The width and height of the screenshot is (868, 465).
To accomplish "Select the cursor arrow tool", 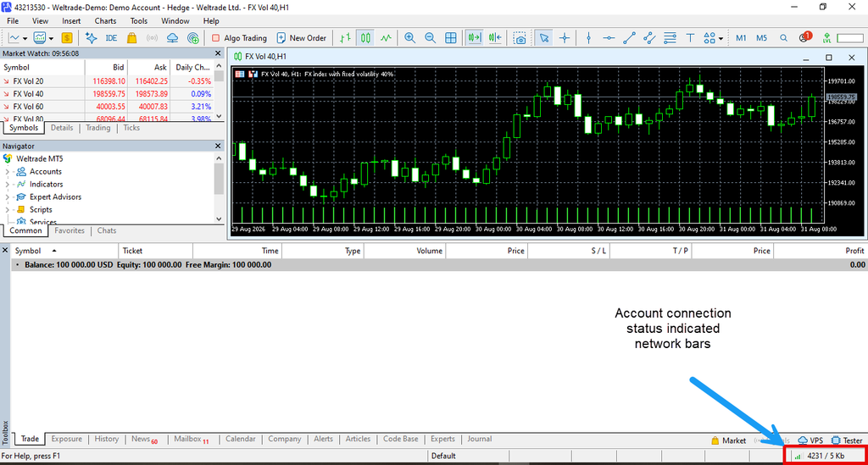I will (544, 38).
